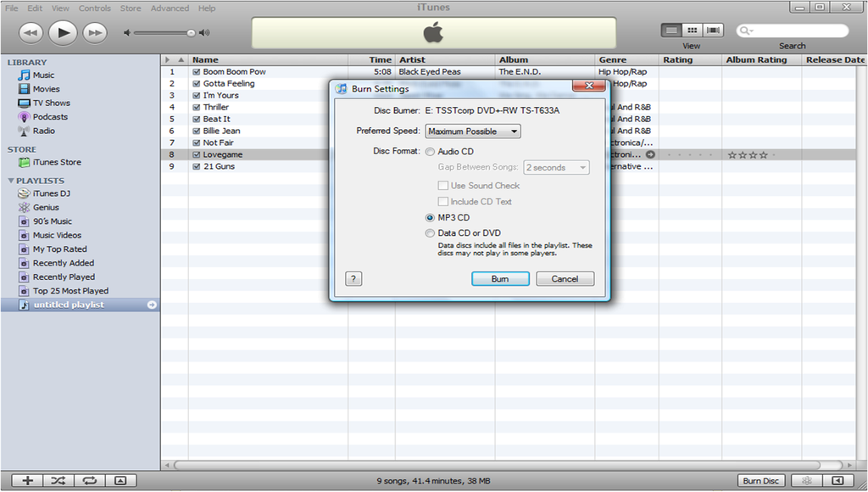The width and height of the screenshot is (868, 492).
Task: Create a new playlist with the plus icon
Action: tap(27, 480)
